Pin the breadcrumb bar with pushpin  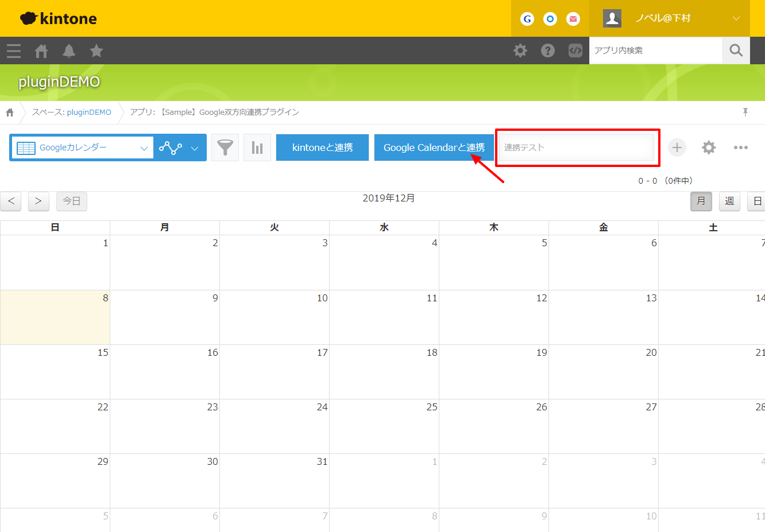click(x=745, y=112)
